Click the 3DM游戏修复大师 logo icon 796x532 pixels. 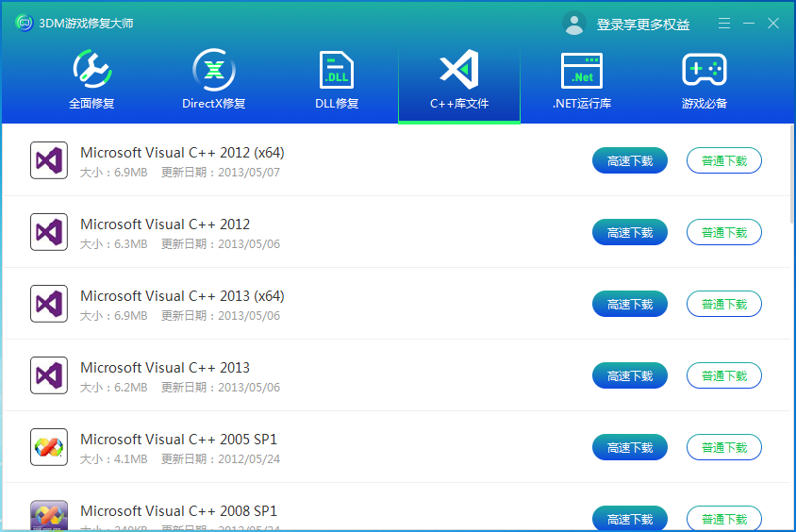24,23
